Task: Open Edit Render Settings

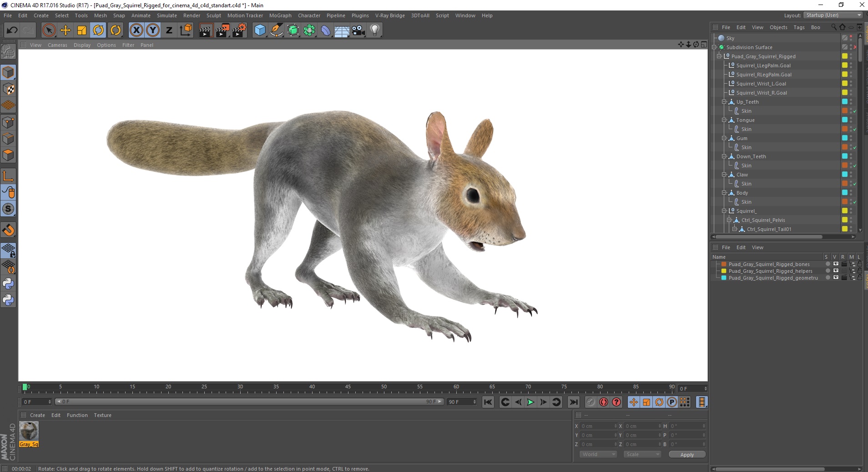Action: (x=239, y=30)
